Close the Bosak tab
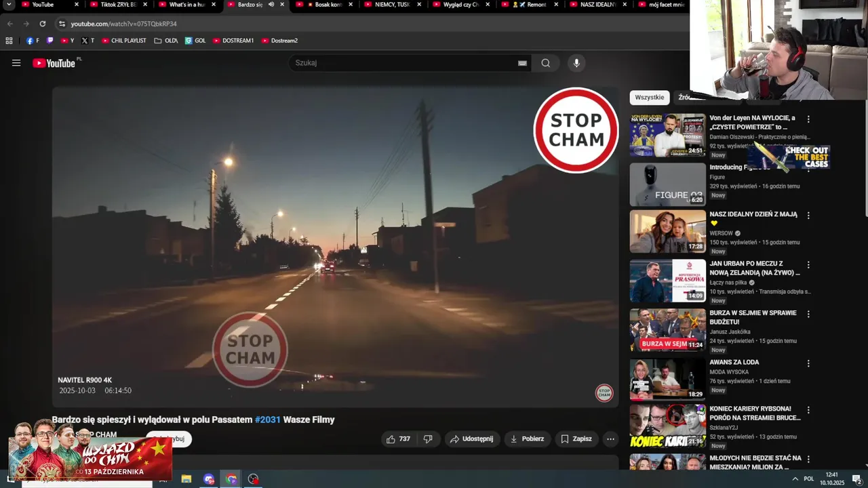 pos(351,5)
